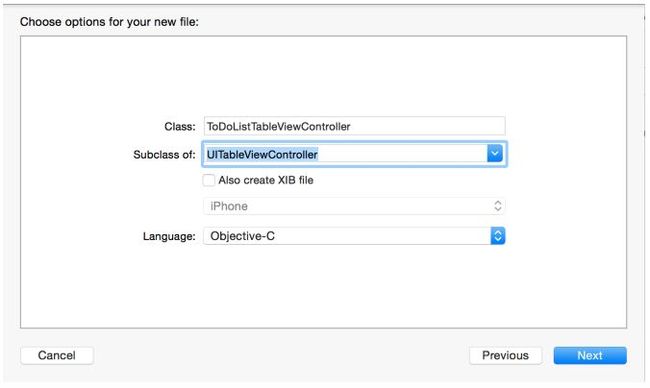The image size is (650, 388).
Task: Click the Cancel button
Action: coord(57,356)
